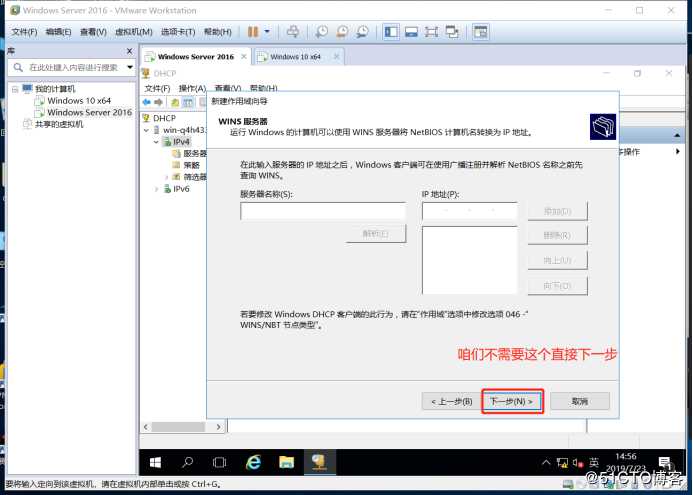This screenshot has width=693, height=495.
Task: Select the IPv4 node in DHCP tree
Action: point(181,141)
